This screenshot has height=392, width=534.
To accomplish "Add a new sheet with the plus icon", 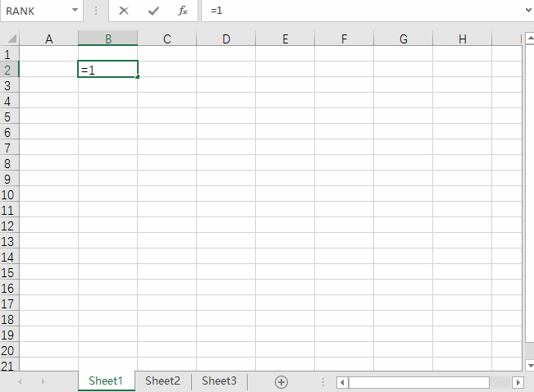I will click(281, 382).
